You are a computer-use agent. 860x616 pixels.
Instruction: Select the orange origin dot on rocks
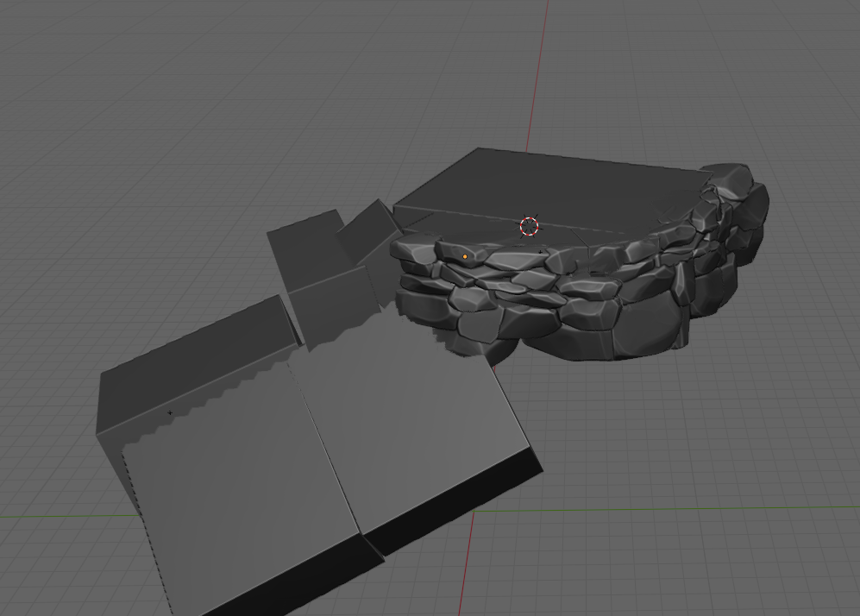coord(465,256)
